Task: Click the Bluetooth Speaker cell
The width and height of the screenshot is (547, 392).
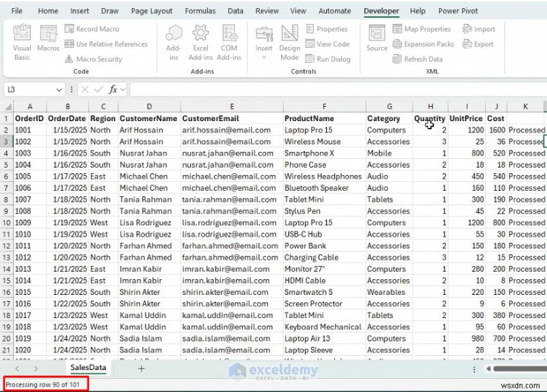Action: coord(324,188)
